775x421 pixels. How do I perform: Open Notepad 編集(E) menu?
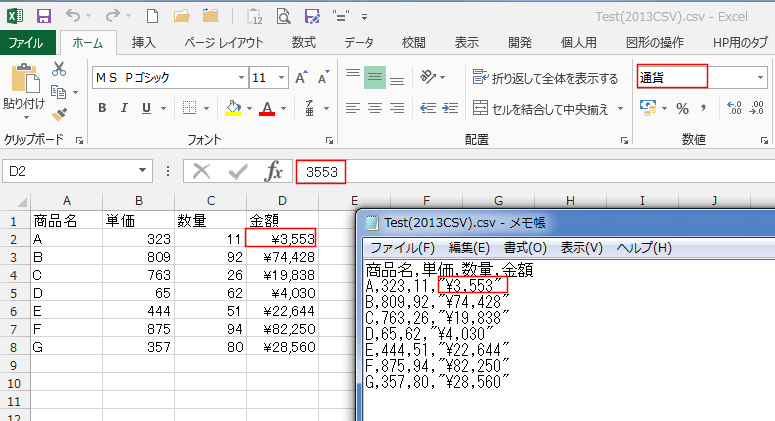tap(469, 248)
